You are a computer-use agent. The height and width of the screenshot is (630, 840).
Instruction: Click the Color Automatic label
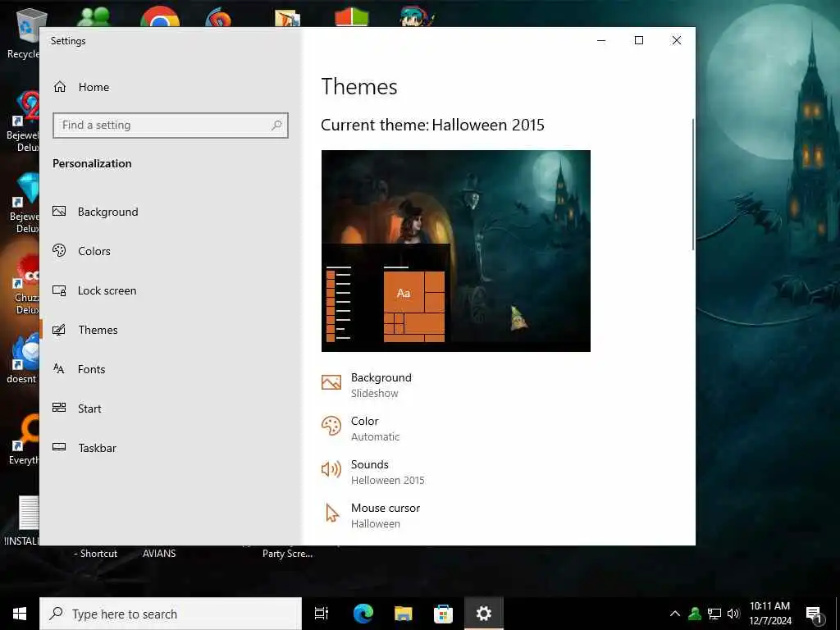click(x=375, y=428)
